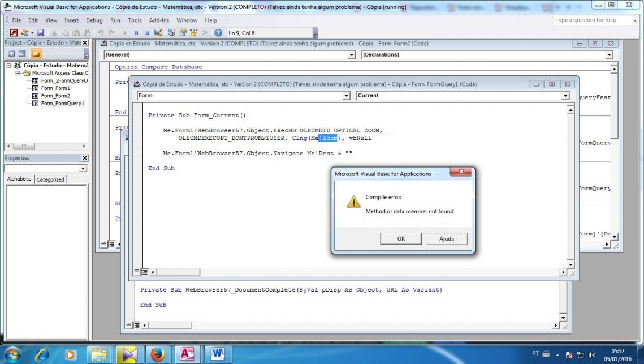644x364 pixels.
Task: Open the Tools menu
Action: click(x=135, y=20)
